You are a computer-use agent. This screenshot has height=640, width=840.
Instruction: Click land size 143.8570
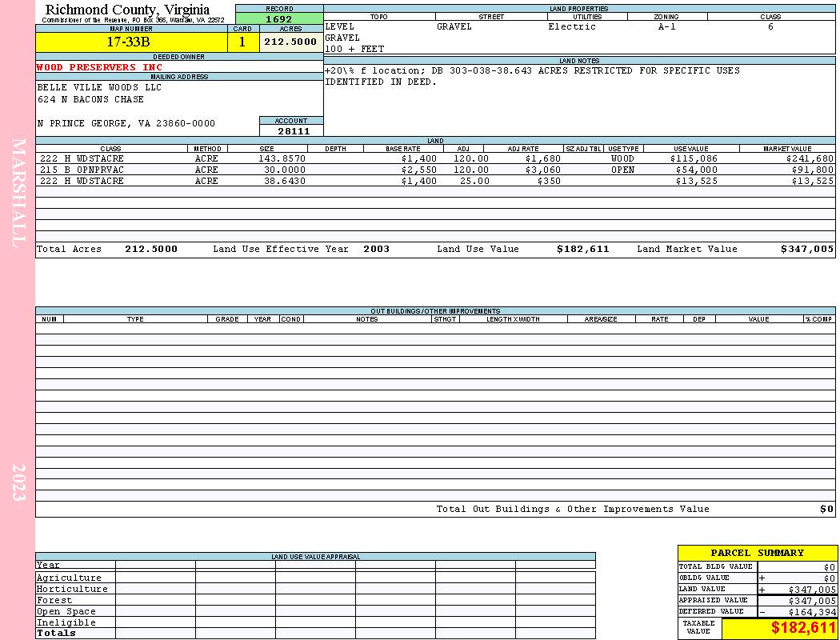pos(282,159)
